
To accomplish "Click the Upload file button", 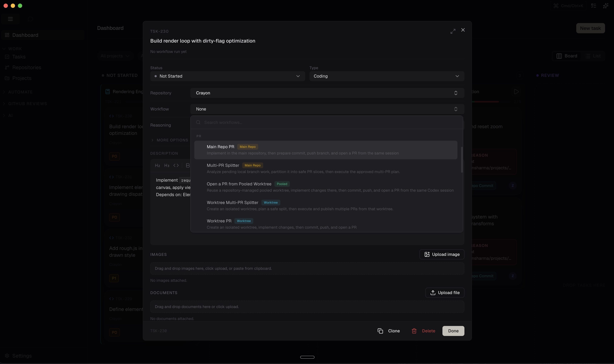I will pos(445,293).
